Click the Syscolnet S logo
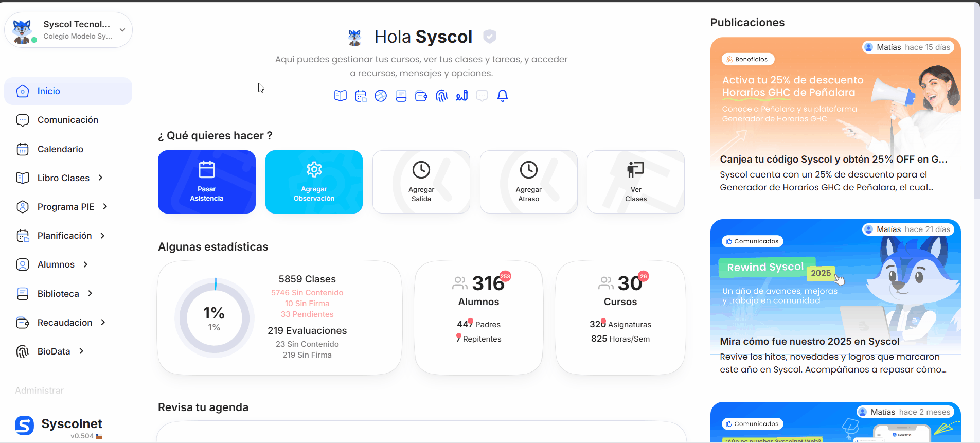980x443 pixels. pyautogui.click(x=24, y=426)
